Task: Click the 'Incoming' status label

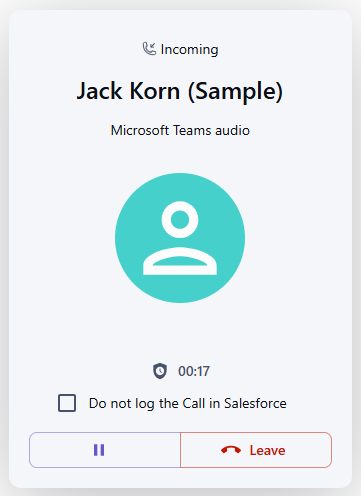Action: click(x=189, y=50)
